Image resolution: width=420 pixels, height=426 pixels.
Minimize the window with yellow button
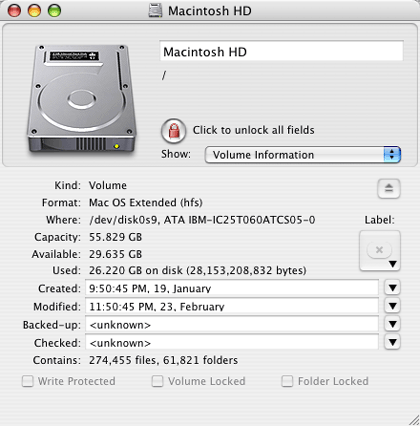pyautogui.click(x=34, y=11)
